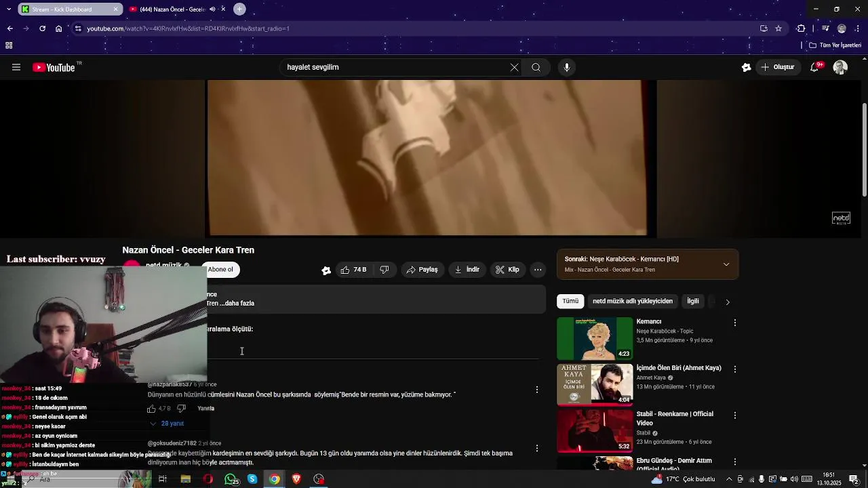Share the video with Paylaş
Screen dimensions: 868x488
pos(422,270)
